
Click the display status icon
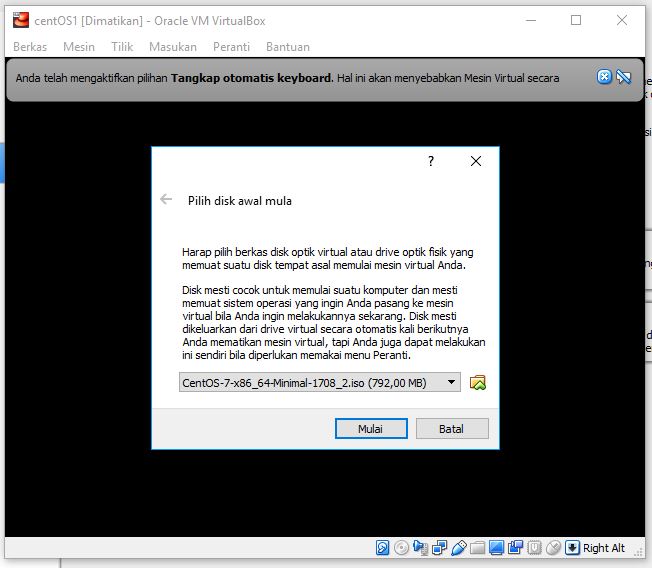[496, 548]
